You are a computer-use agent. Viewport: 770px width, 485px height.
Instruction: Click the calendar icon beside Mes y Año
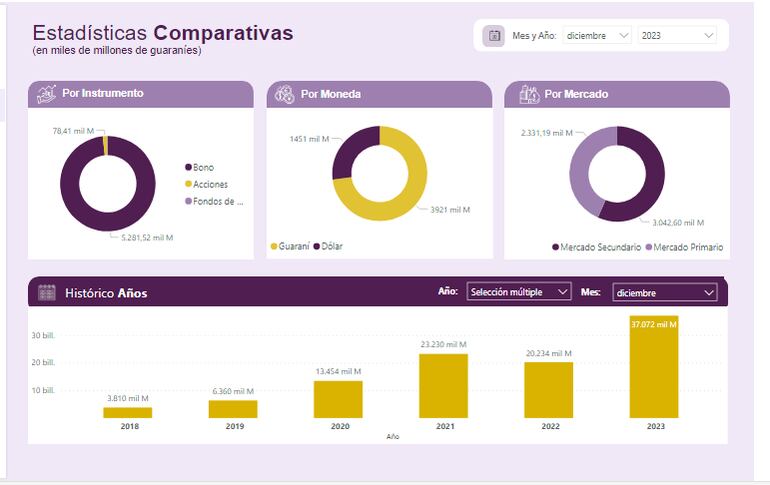(493, 36)
